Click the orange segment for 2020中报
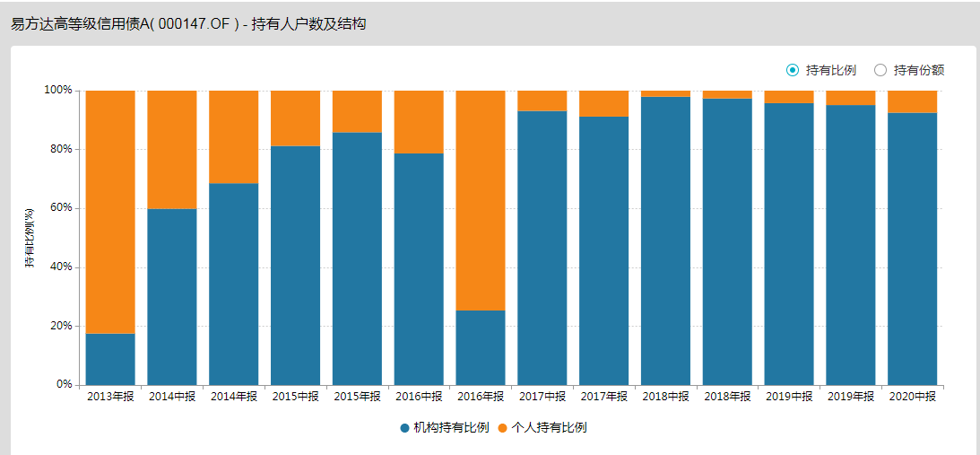 913,101
